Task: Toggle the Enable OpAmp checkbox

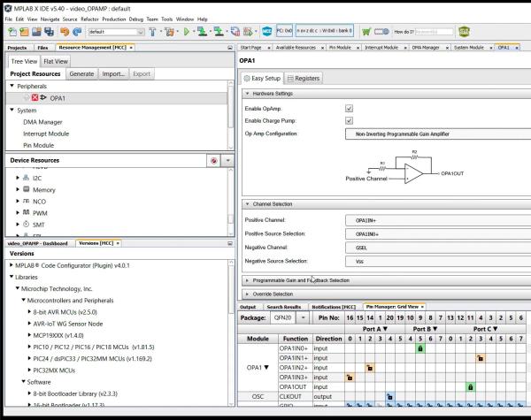Action: [x=349, y=108]
